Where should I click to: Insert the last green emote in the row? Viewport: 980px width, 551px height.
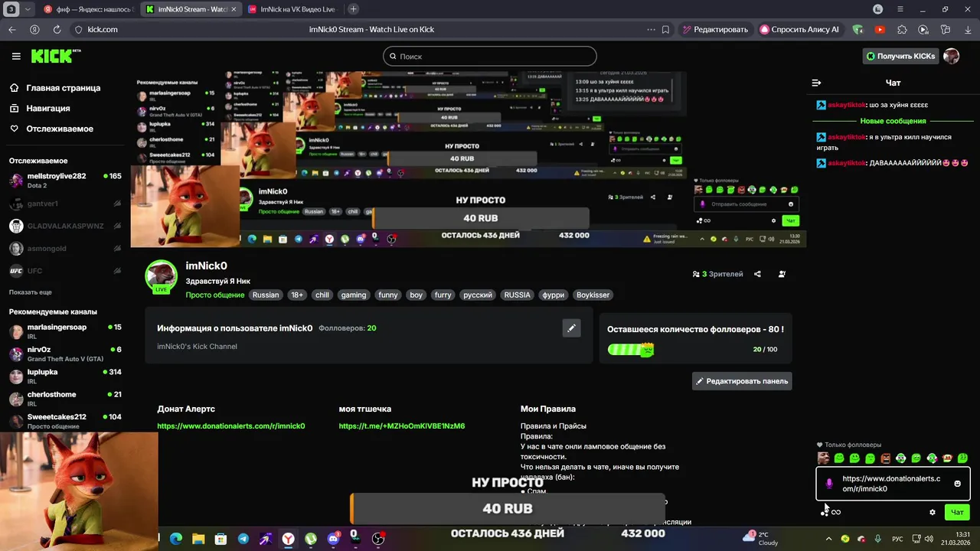pyautogui.click(x=962, y=458)
